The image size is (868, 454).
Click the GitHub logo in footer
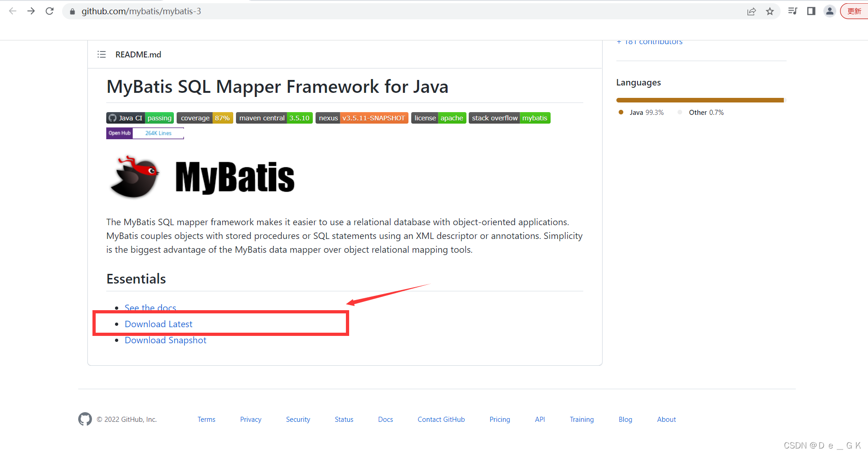tap(85, 419)
